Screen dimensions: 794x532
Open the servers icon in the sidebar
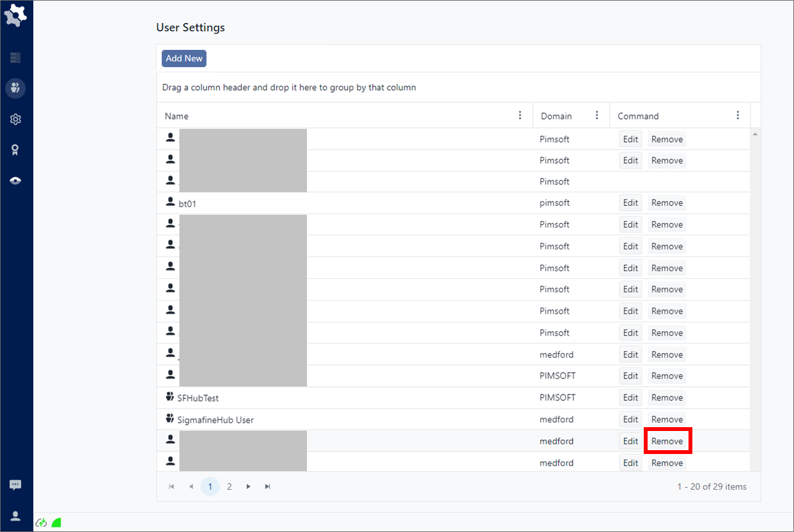[15, 58]
